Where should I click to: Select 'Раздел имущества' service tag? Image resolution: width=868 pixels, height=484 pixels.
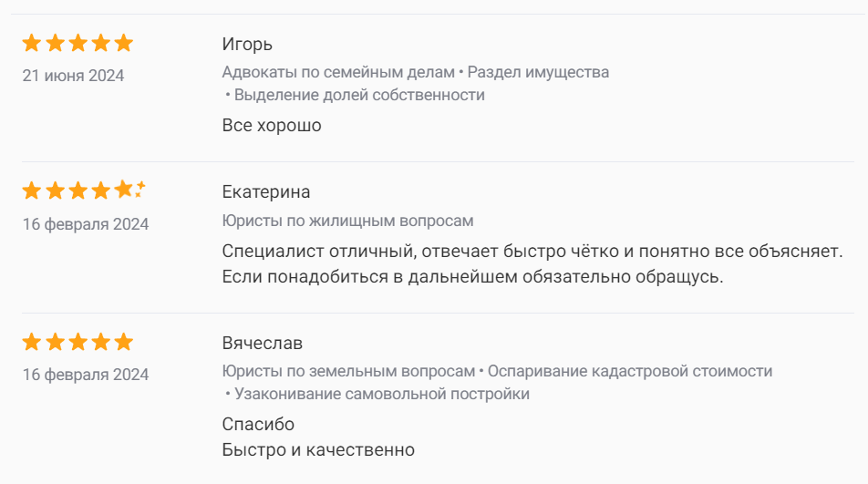click(x=538, y=72)
